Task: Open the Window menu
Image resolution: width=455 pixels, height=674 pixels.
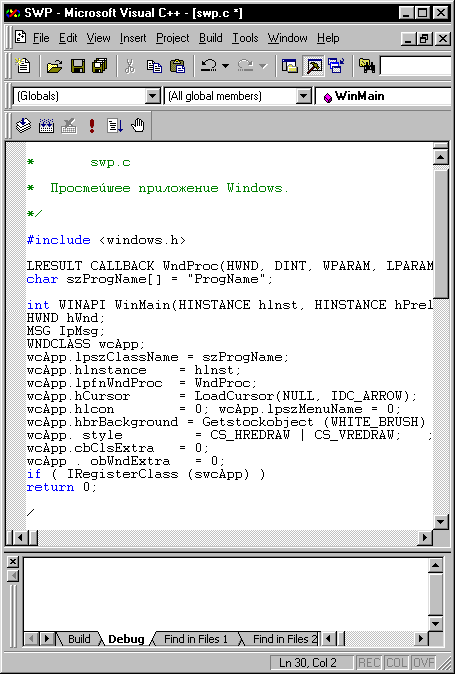Action: pyautogui.click(x=287, y=38)
